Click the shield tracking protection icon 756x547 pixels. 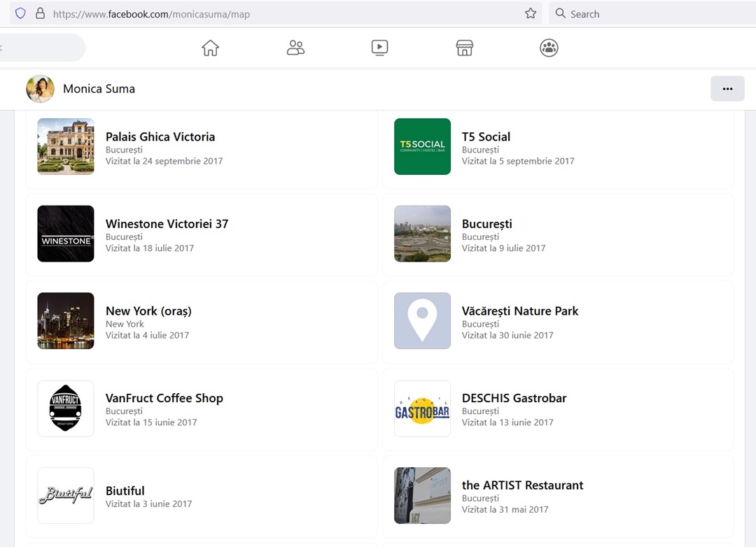(20, 13)
